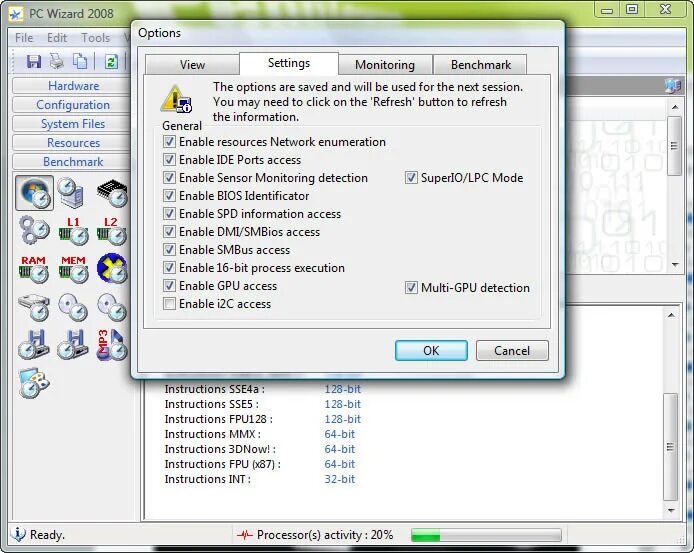Click the Print toolbar icon

(56, 61)
